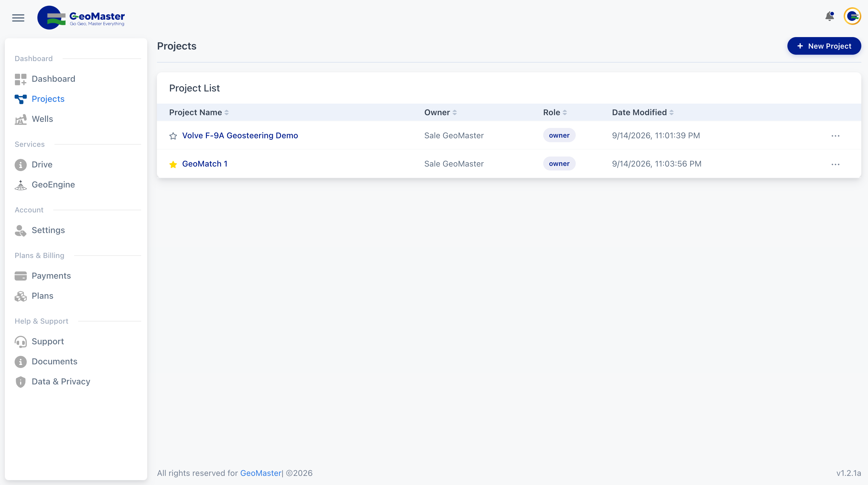Sort by Date Modified column
Screen dimensions: 868x485
[643, 112]
